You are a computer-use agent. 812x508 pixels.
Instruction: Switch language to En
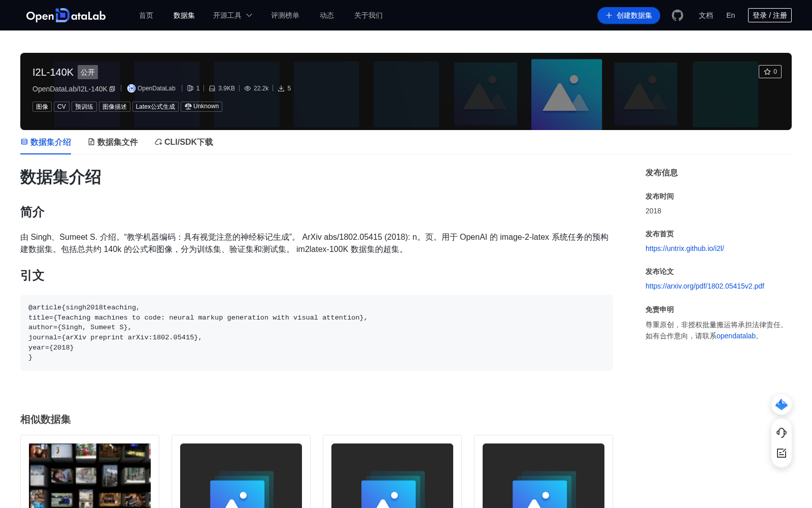pos(730,16)
